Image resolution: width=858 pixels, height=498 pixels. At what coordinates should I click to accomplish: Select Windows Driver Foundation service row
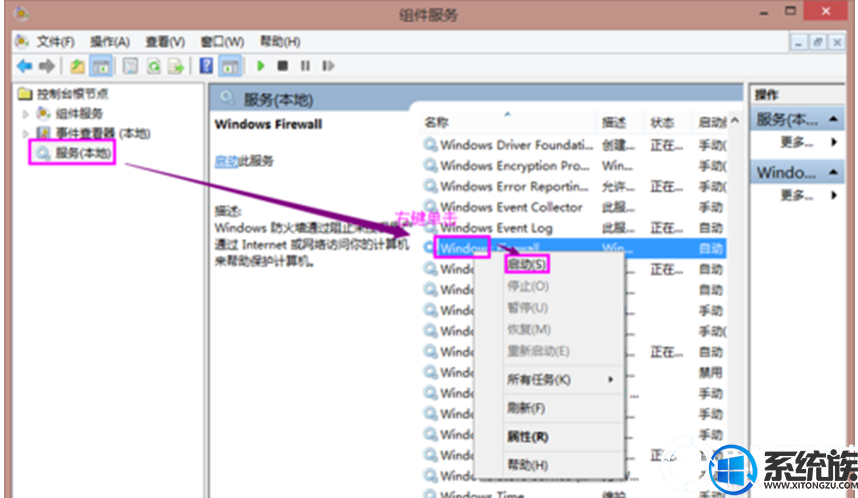click(x=575, y=145)
